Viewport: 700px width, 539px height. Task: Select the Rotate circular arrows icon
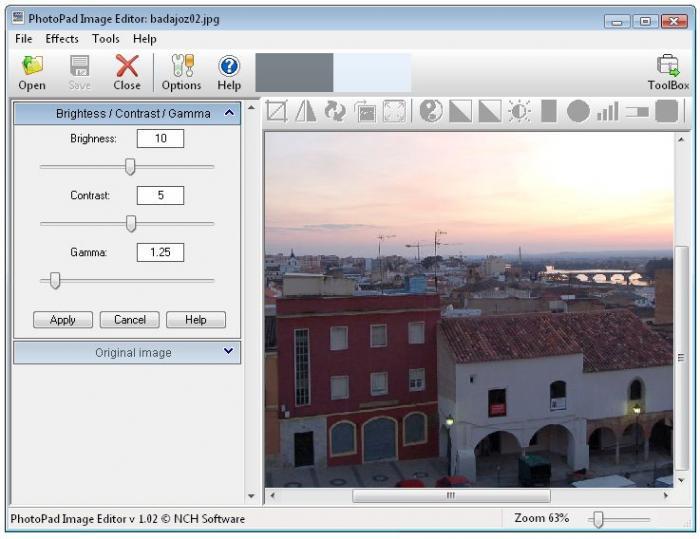click(335, 111)
